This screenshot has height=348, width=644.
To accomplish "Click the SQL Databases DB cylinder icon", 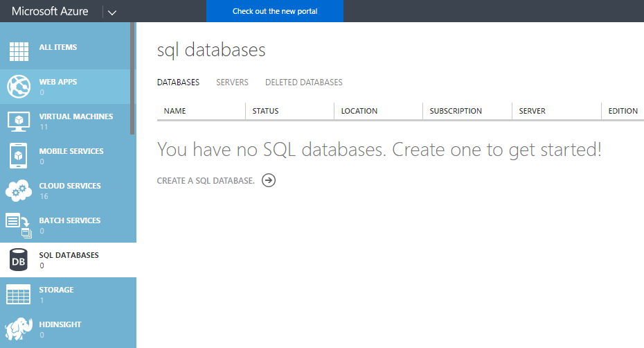I will 19,259.
